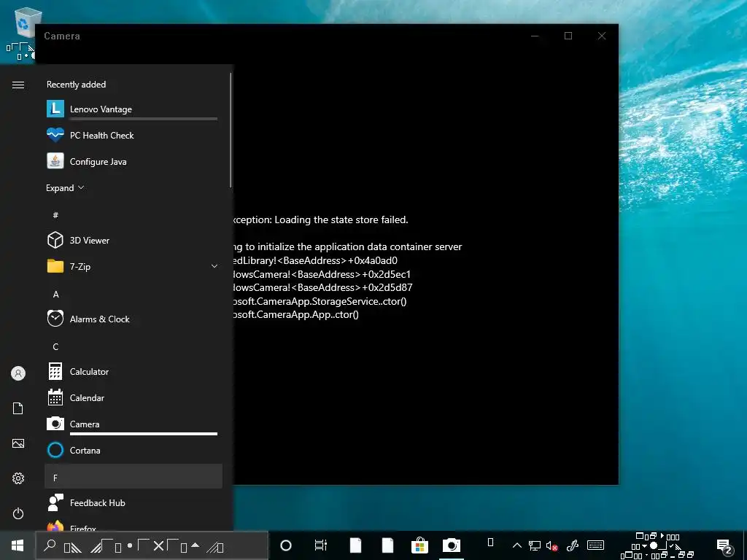Click the Camera window title text
The height and width of the screenshot is (560, 747).
click(x=62, y=36)
